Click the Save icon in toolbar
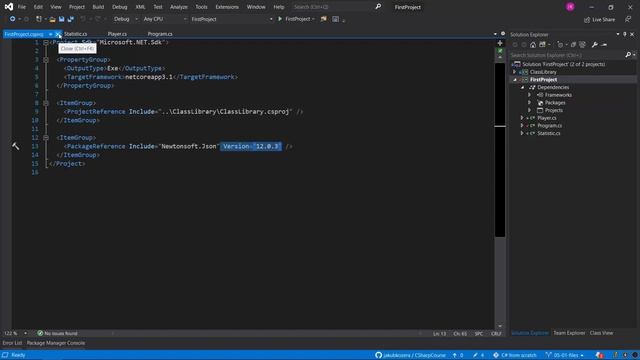640x360 pixels. [62, 19]
